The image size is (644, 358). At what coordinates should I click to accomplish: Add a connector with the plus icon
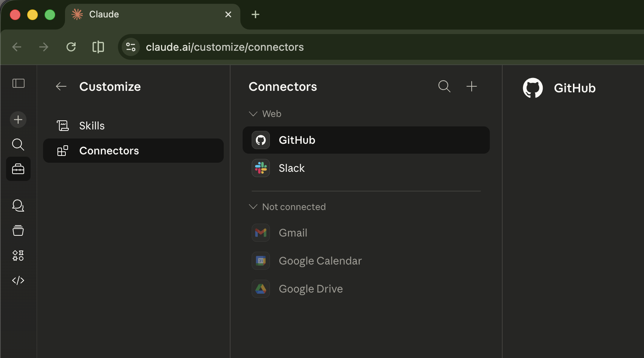[471, 86]
